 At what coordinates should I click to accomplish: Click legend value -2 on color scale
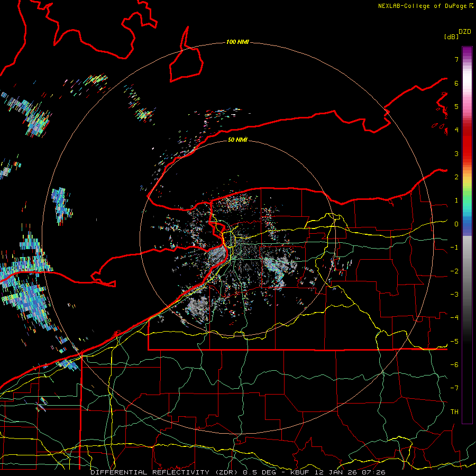454,271
